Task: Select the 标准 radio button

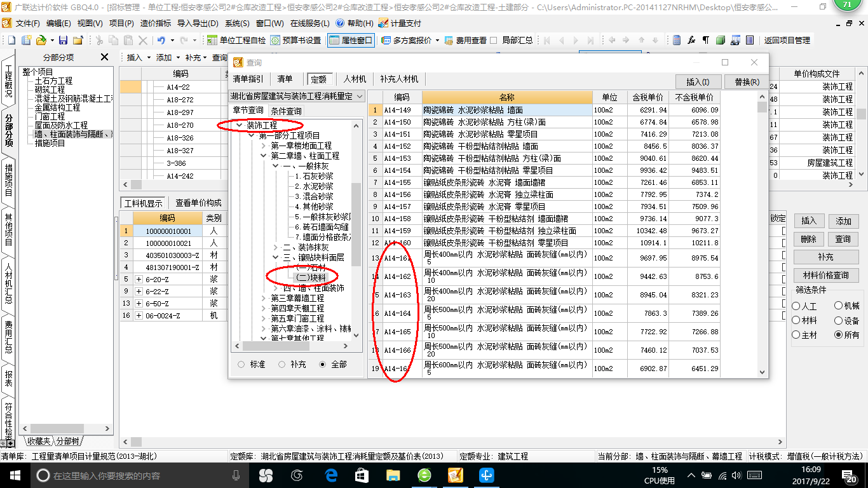Action: 241,365
